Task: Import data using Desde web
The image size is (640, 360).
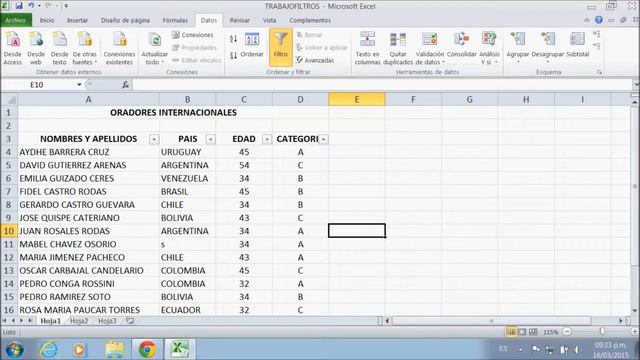Action: 36,48
